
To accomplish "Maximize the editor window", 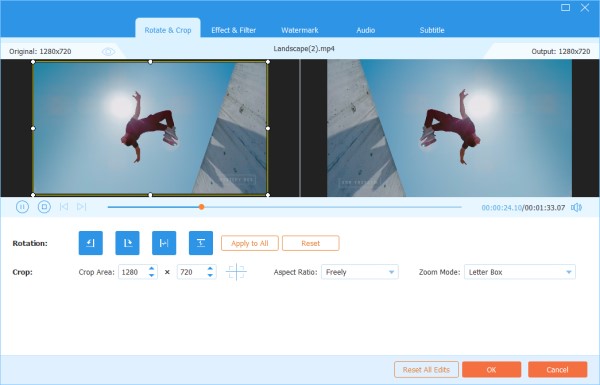I will click(x=566, y=8).
